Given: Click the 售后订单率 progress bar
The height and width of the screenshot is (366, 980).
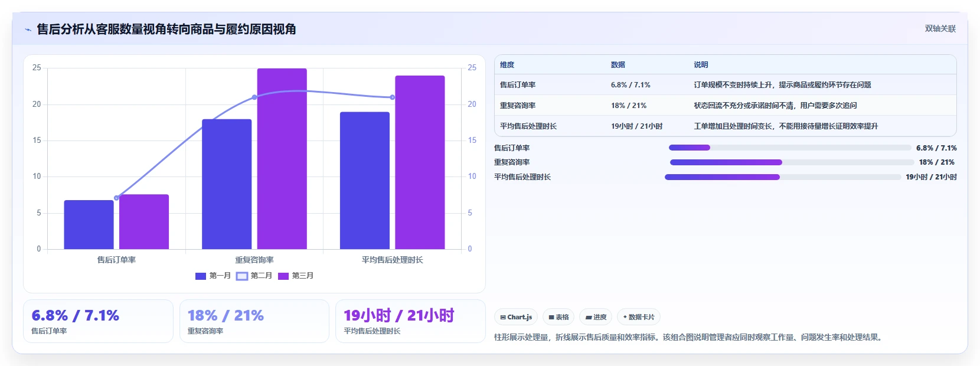Looking at the screenshot, I should click(x=790, y=148).
